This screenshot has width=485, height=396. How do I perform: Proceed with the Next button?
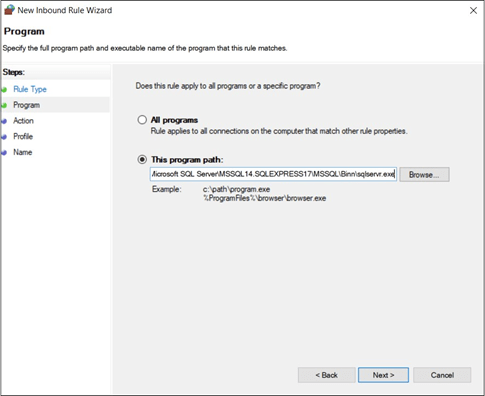tap(383, 375)
